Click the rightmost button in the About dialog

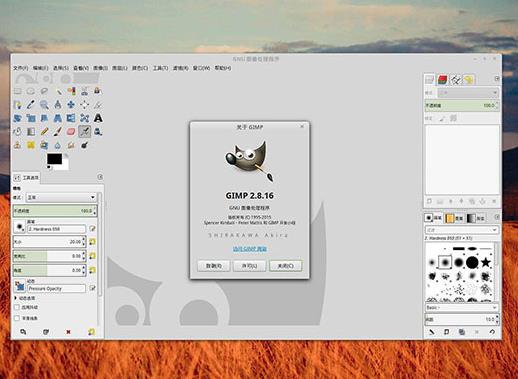pyautogui.click(x=286, y=266)
